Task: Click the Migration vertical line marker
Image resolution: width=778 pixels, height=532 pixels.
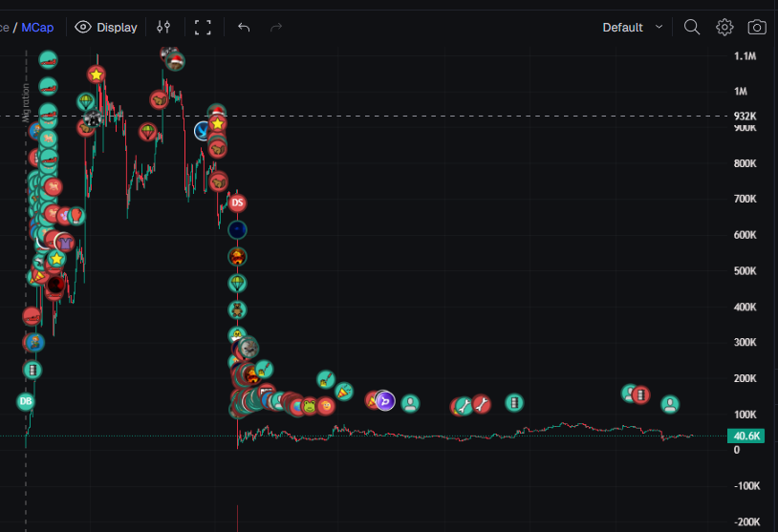Action: [26, 102]
